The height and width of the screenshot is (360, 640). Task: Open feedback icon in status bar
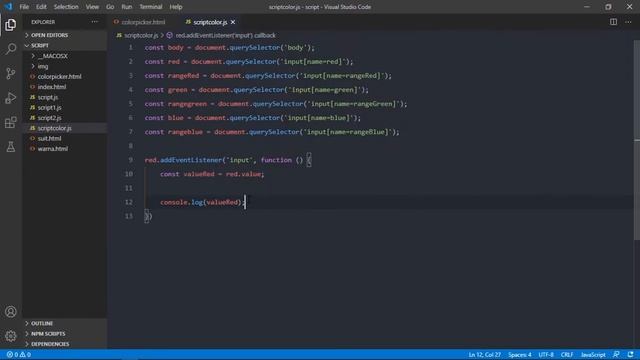tap(616, 355)
